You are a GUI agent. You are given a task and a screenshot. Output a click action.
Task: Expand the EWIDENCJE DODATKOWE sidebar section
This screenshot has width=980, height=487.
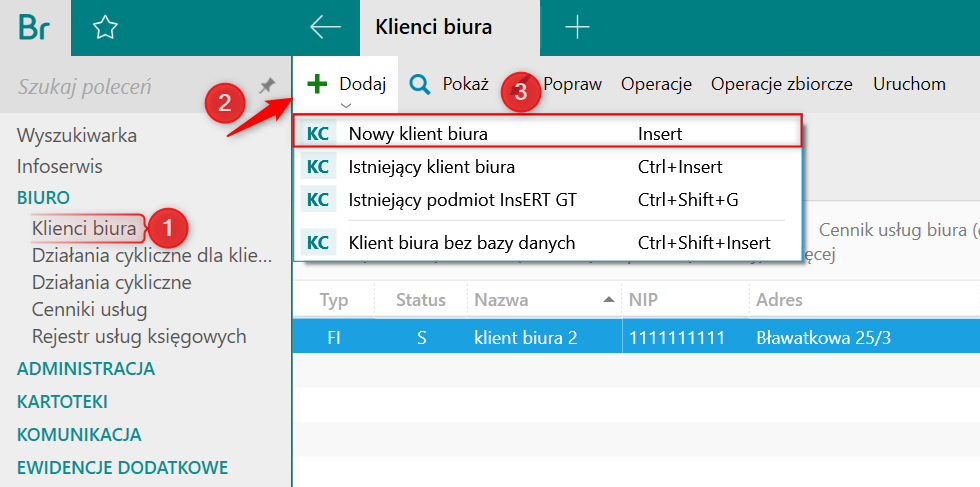(122, 468)
